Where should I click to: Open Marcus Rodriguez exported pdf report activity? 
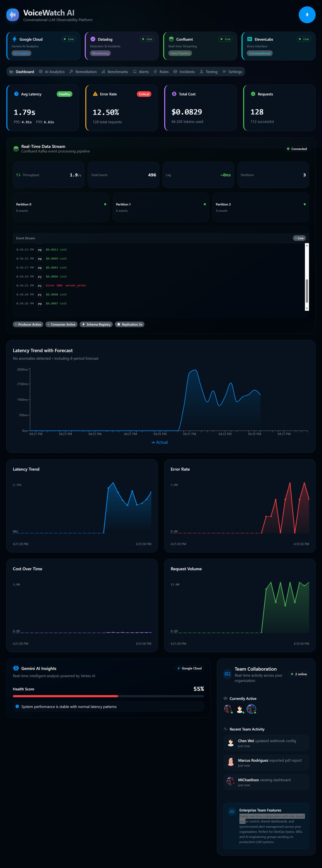tap(266, 763)
